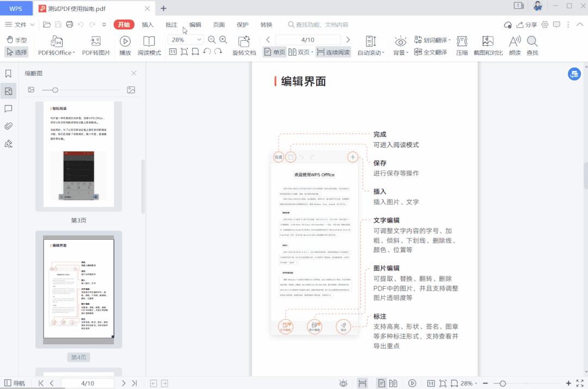Launch 截图和对比 from the toolbar
Screen dimensions: 588x389
pyautogui.click(x=487, y=45)
